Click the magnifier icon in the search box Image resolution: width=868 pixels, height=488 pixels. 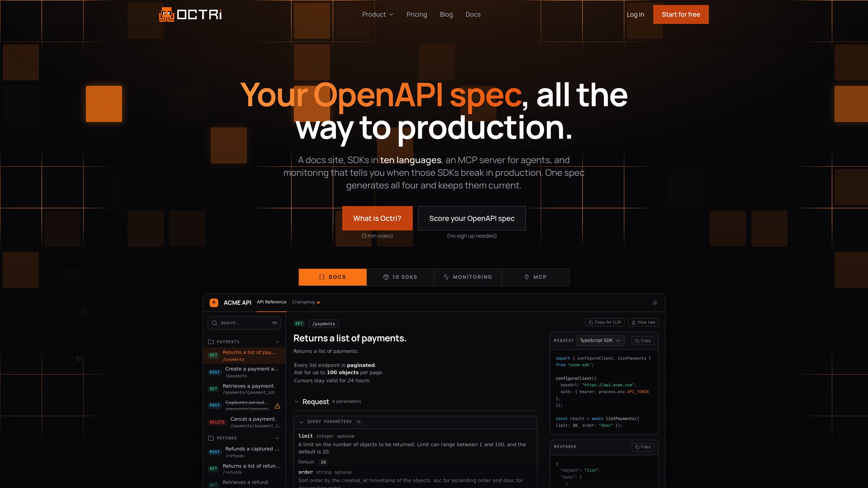coord(215,323)
